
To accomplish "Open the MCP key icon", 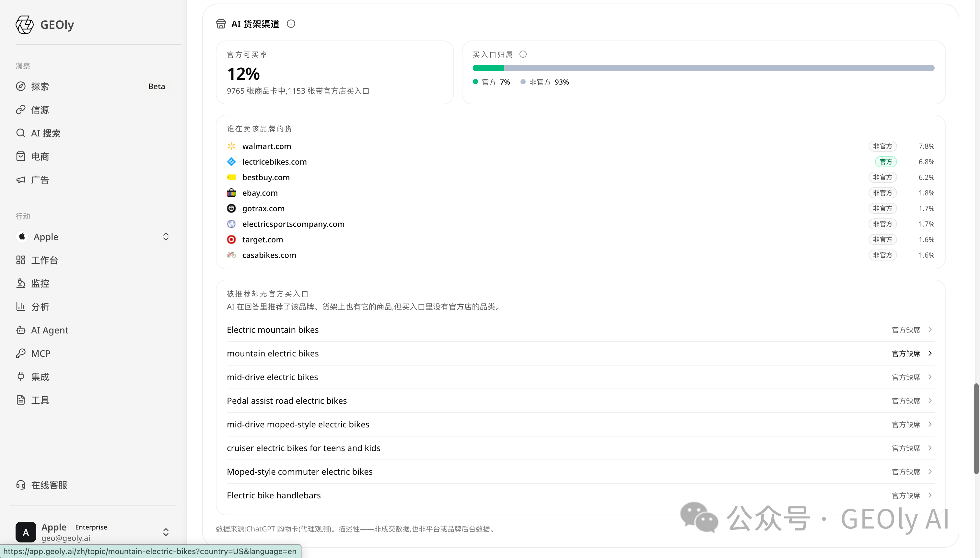I will pyautogui.click(x=21, y=353).
